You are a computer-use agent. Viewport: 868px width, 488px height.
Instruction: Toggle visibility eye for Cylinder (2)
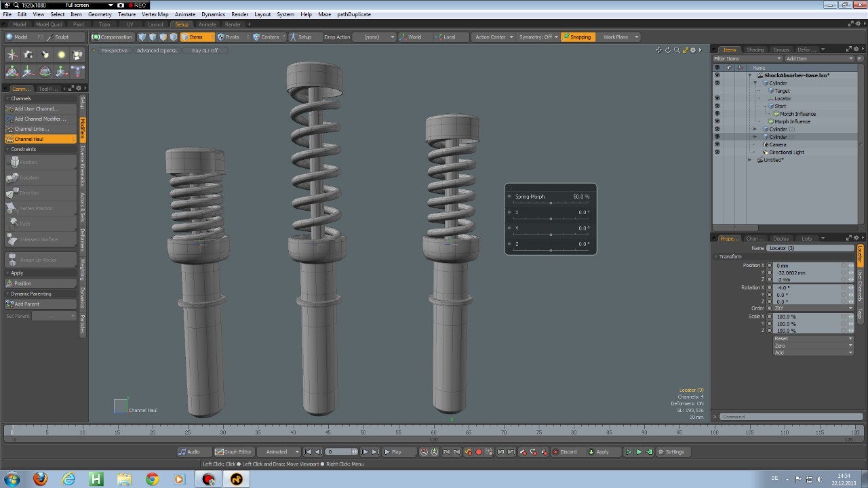click(x=717, y=129)
